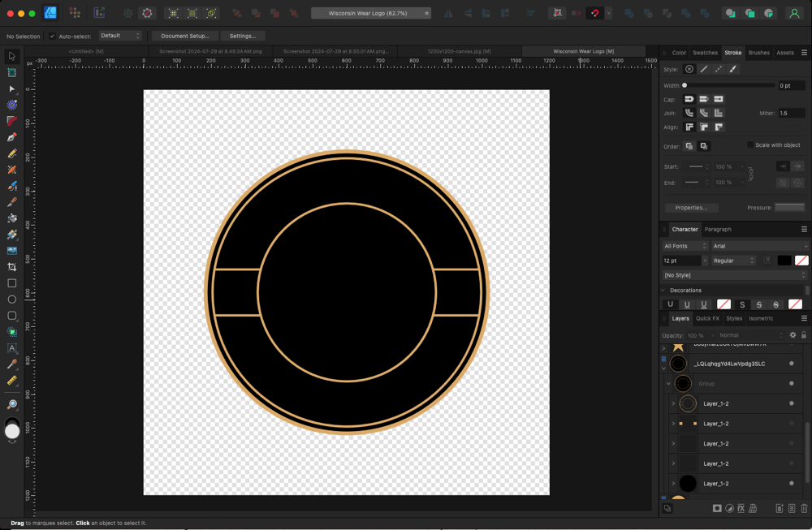
Task: Click the delete layer trash icon
Action: 804,509
